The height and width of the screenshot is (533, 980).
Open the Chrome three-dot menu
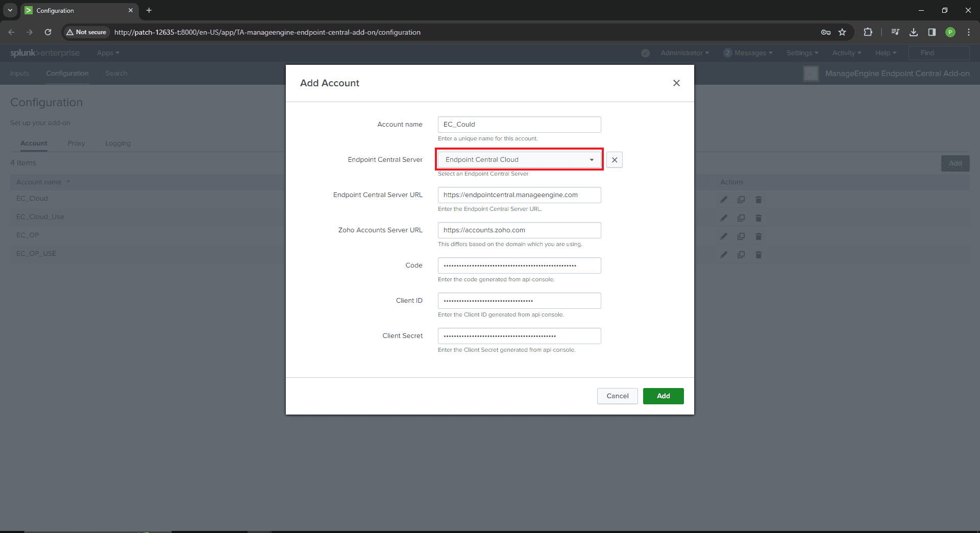(969, 32)
